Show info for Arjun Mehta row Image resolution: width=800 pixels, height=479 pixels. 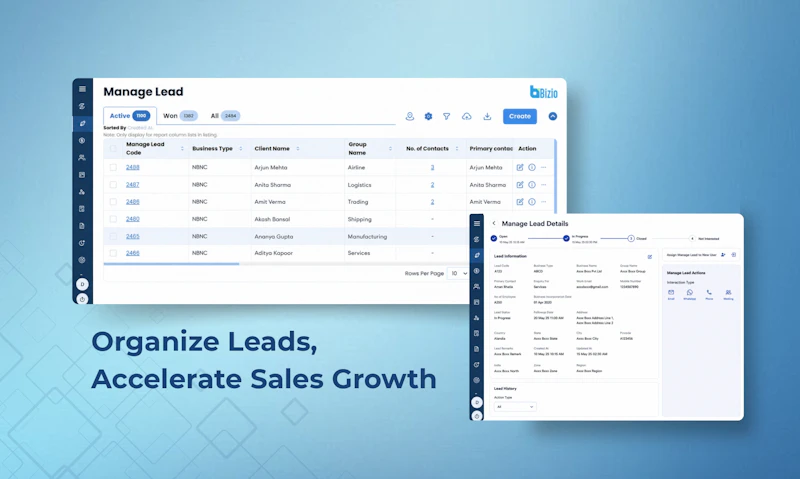[x=532, y=167]
